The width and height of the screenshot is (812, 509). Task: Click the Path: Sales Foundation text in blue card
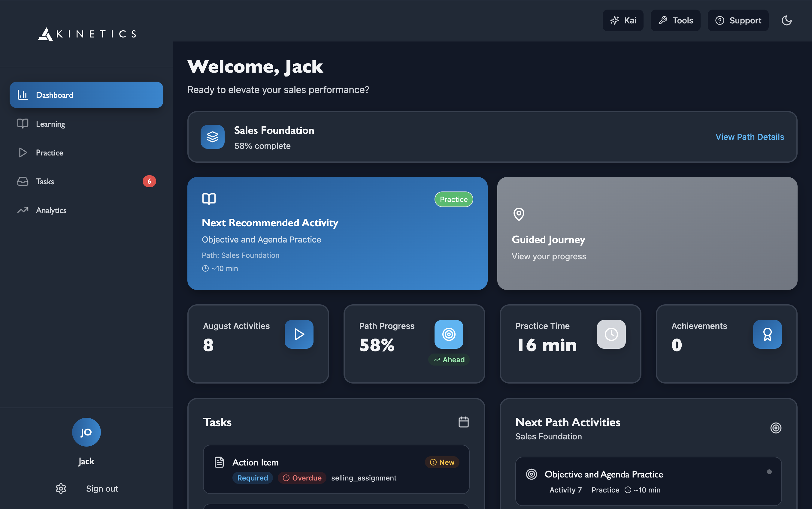tap(241, 255)
